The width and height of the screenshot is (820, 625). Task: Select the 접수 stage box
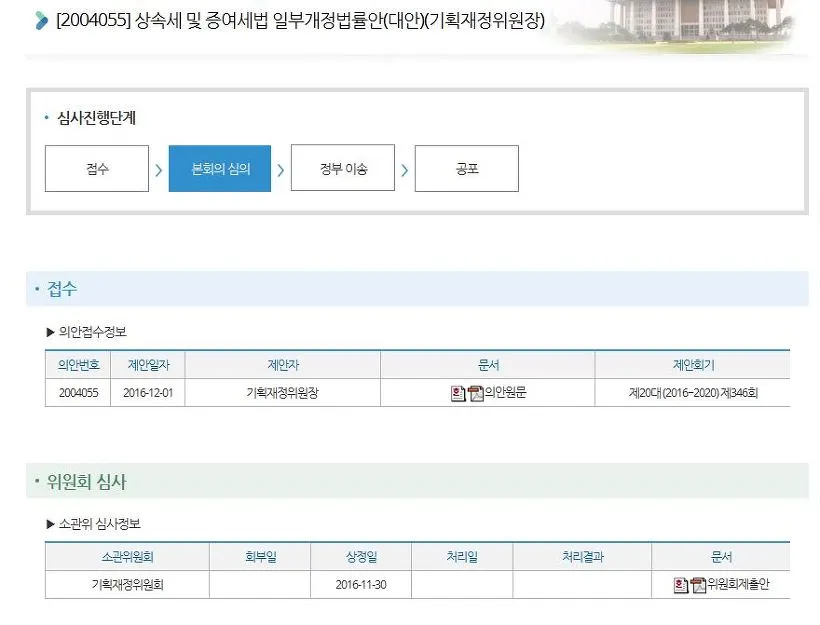tap(97, 168)
